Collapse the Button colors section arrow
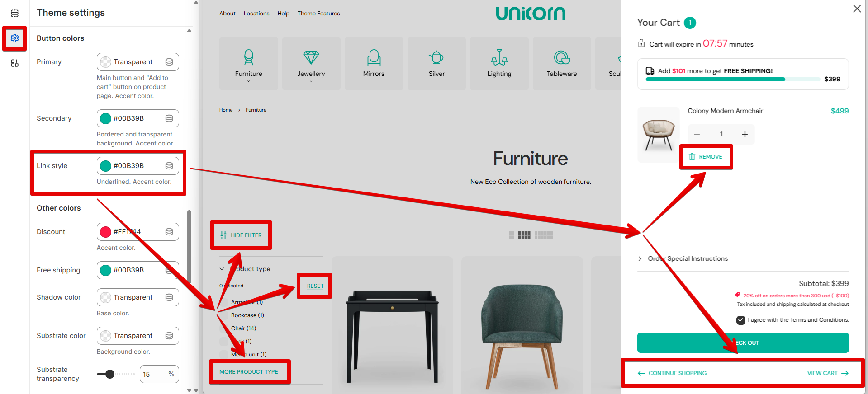Viewport: 868px width, 394px height. pyautogui.click(x=189, y=31)
